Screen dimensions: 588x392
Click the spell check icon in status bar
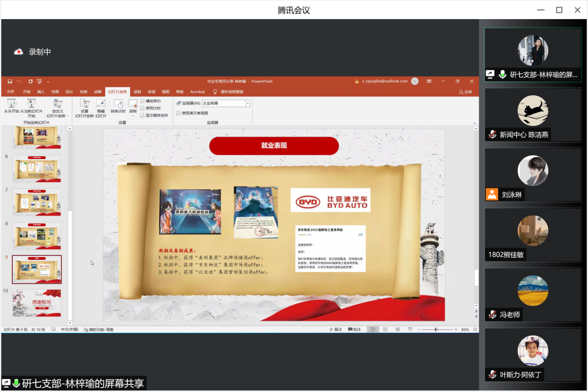(x=53, y=330)
